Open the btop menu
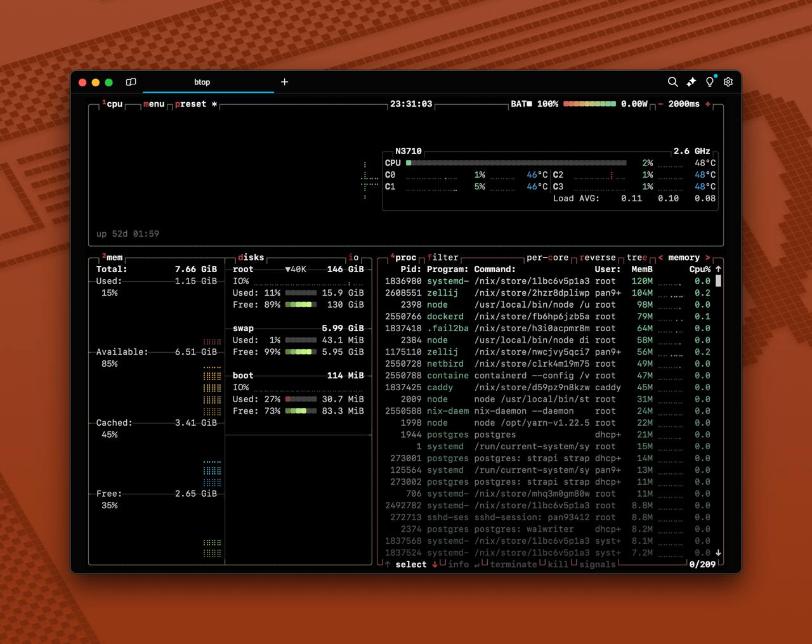Screen dimensions: 812x644 [154, 104]
